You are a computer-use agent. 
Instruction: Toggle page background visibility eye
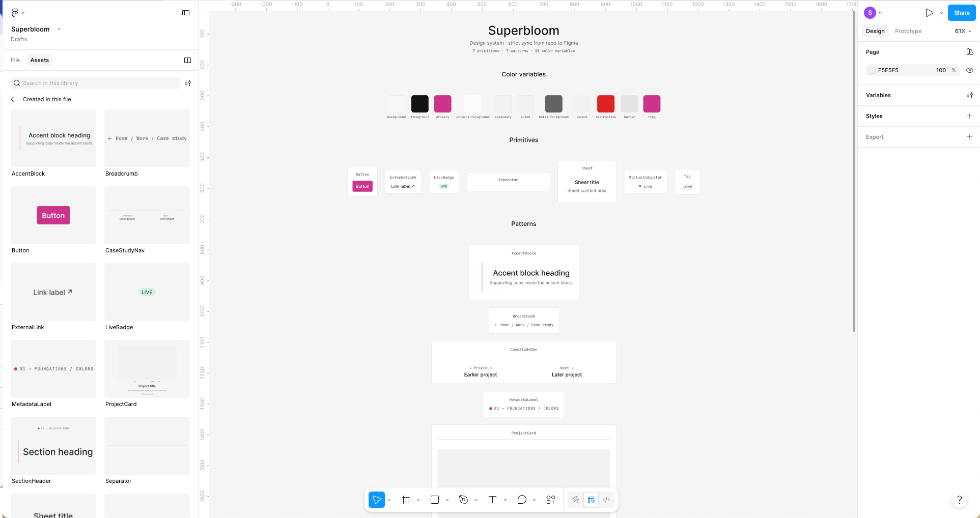pyautogui.click(x=970, y=70)
